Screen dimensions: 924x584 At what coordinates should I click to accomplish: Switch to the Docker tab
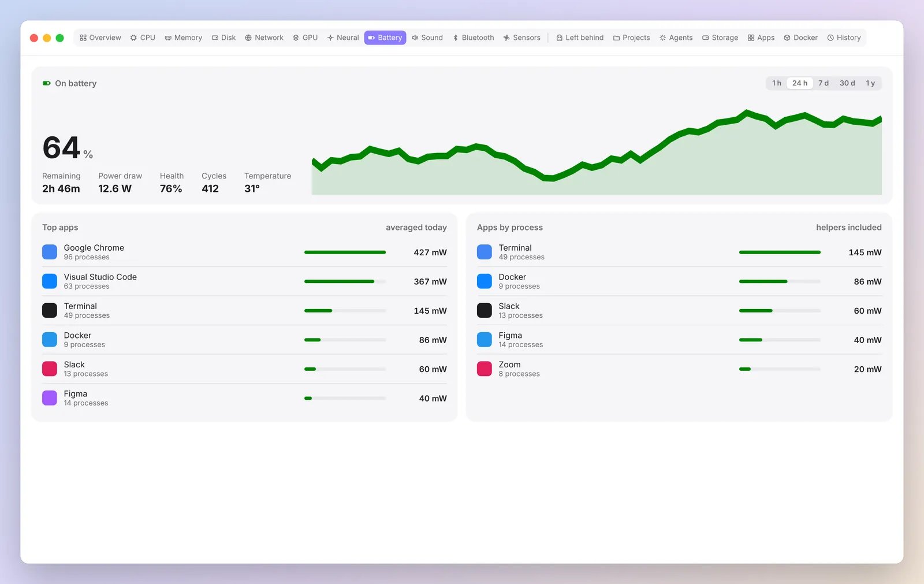point(801,38)
